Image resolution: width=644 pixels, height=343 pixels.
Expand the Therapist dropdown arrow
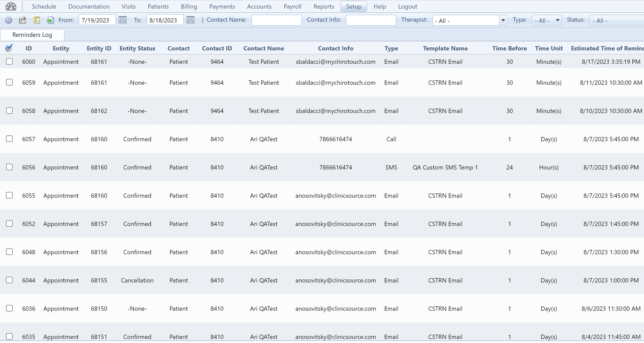[503, 20]
